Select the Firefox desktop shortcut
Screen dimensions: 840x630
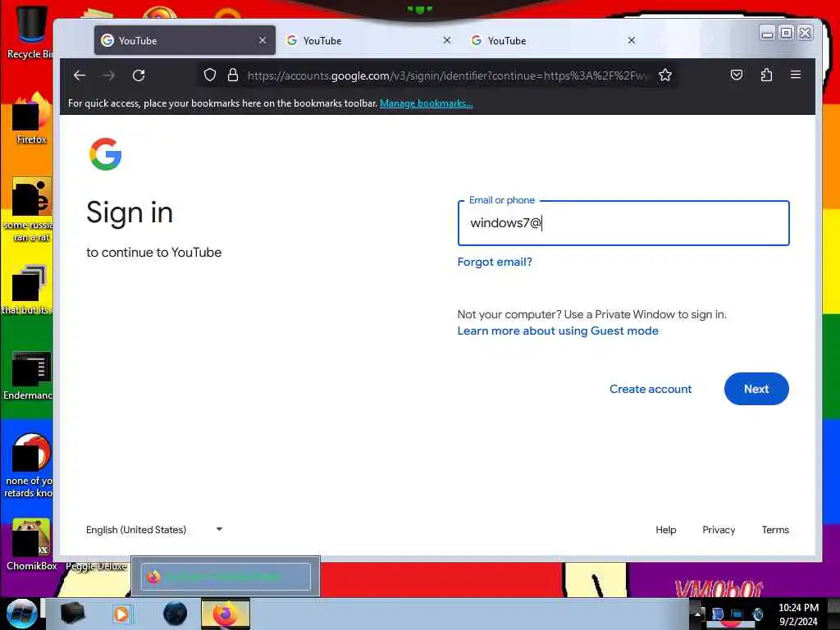pos(31,118)
